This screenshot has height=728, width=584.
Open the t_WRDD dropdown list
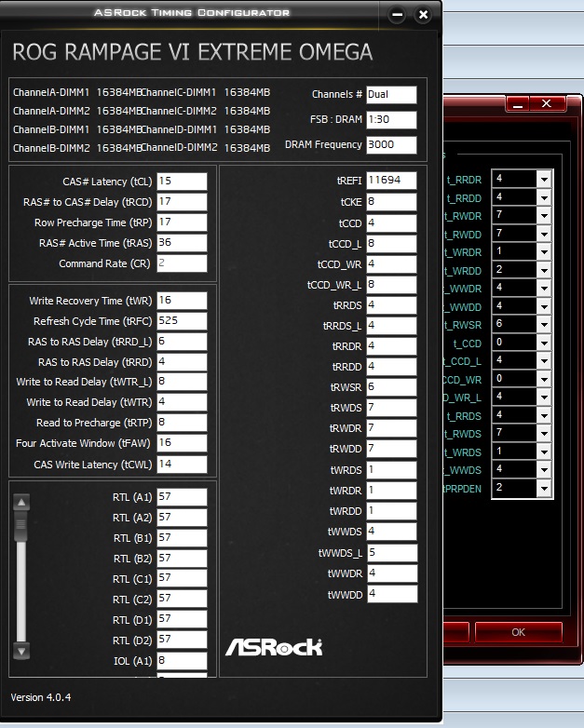pyautogui.click(x=544, y=270)
